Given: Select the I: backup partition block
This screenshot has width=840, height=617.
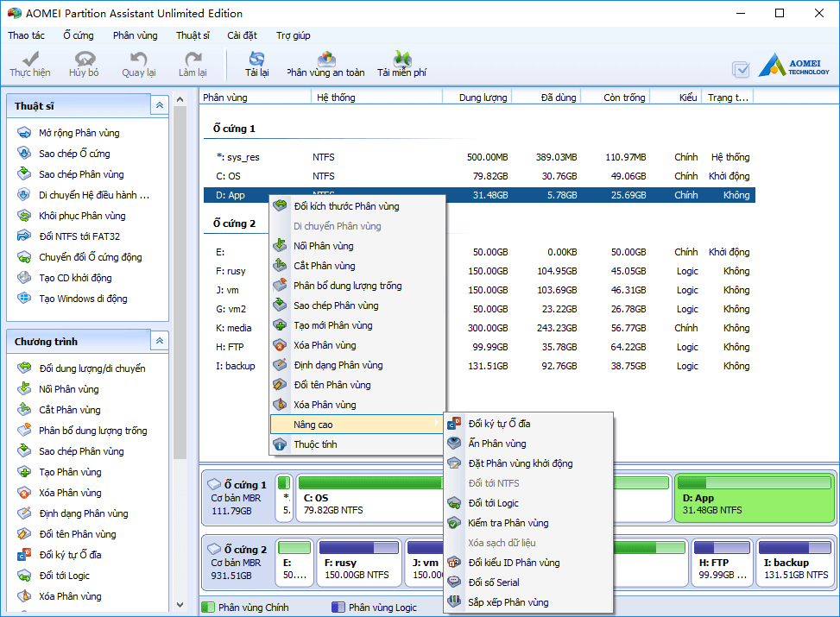Looking at the screenshot, I should pos(795,563).
